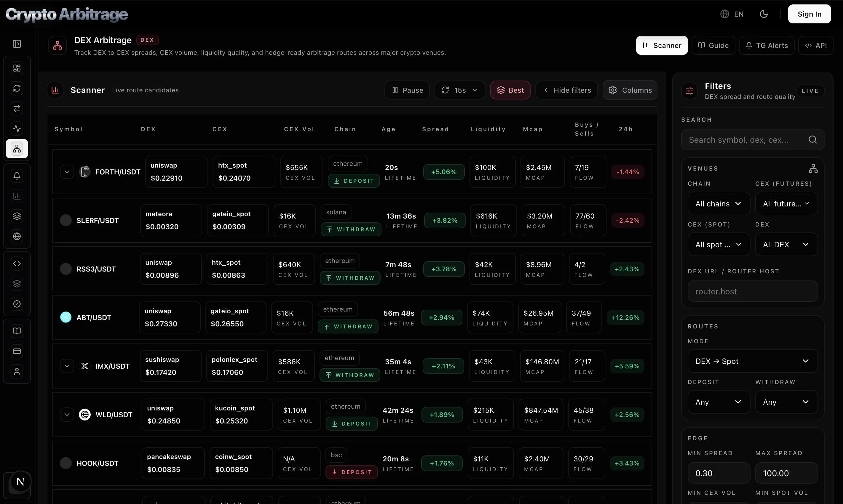Open the All spot CEX dropdown
This screenshot has width=843, height=504.
click(x=719, y=244)
